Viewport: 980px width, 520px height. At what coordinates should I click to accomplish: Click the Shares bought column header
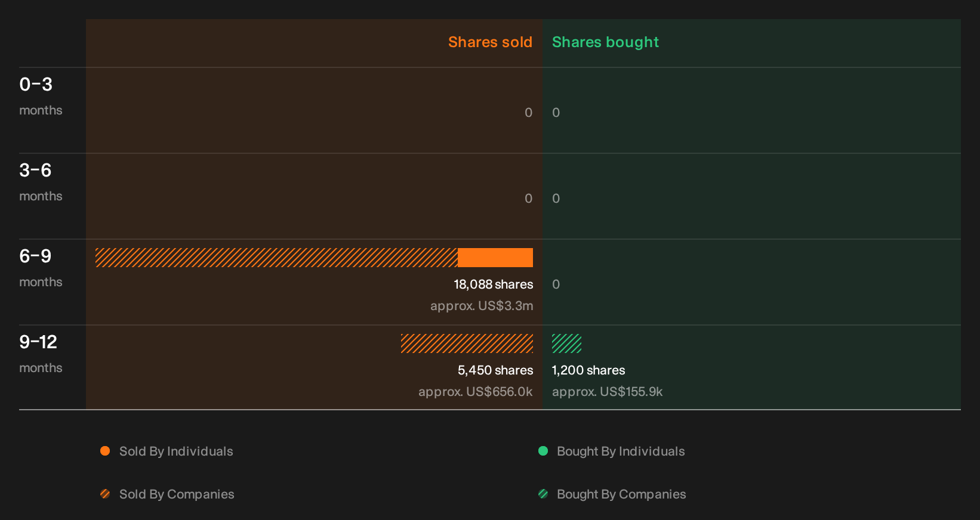(605, 42)
